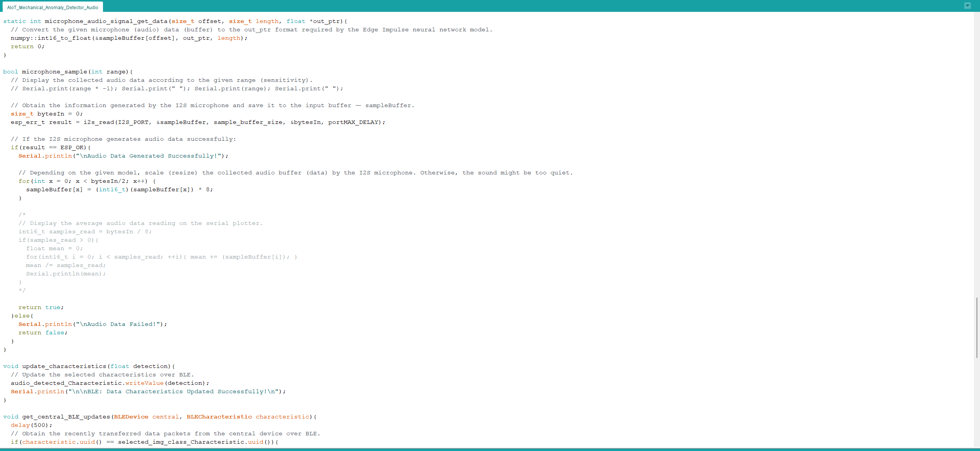
Task: Click on 'microphone_audio_signal_get_data' function name
Action: click(106, 21)
